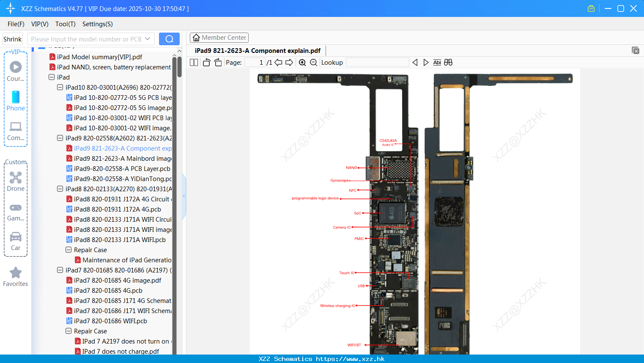Click the Shrink button
Screen dimensions: 644x363
click(12, 39)
